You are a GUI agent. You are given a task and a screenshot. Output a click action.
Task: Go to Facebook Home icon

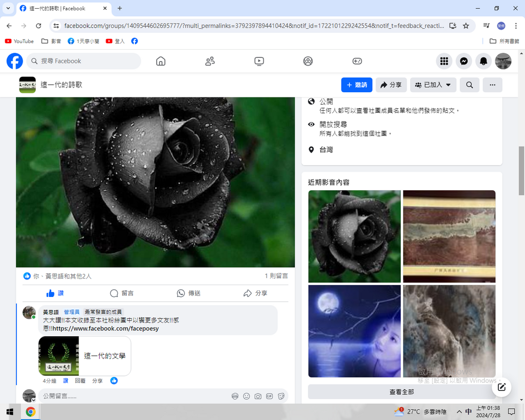click(160, 61)
